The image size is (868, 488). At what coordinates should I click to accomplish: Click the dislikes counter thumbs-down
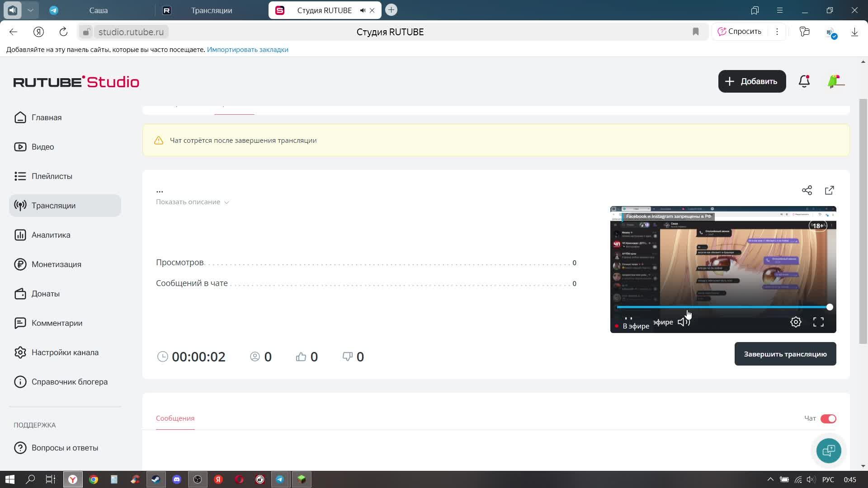pos(347,357)
